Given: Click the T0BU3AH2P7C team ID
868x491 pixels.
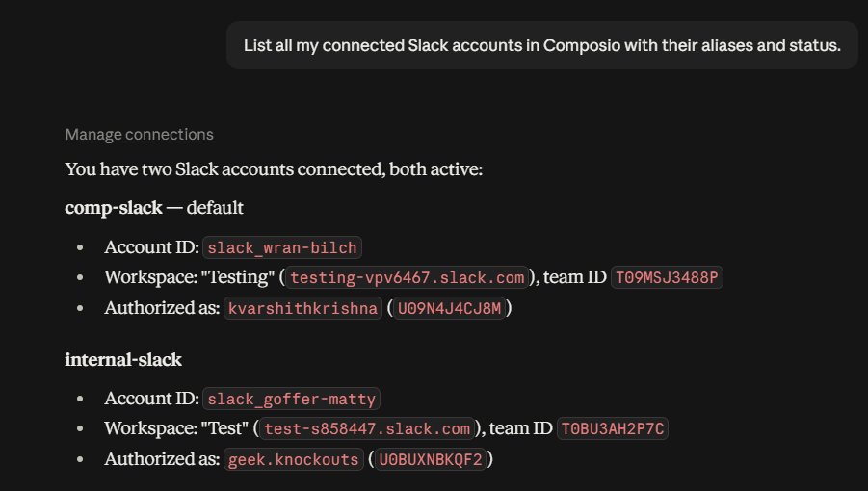Looking at the screenshot, I should click(x=613, y=428).
